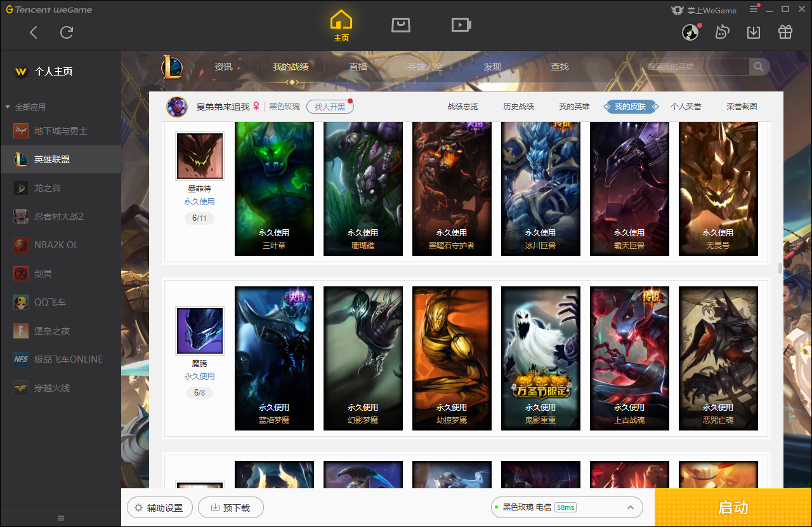The image size is (812, 527).
Task: Open the 发现 tab
Action: click(492, 67)
